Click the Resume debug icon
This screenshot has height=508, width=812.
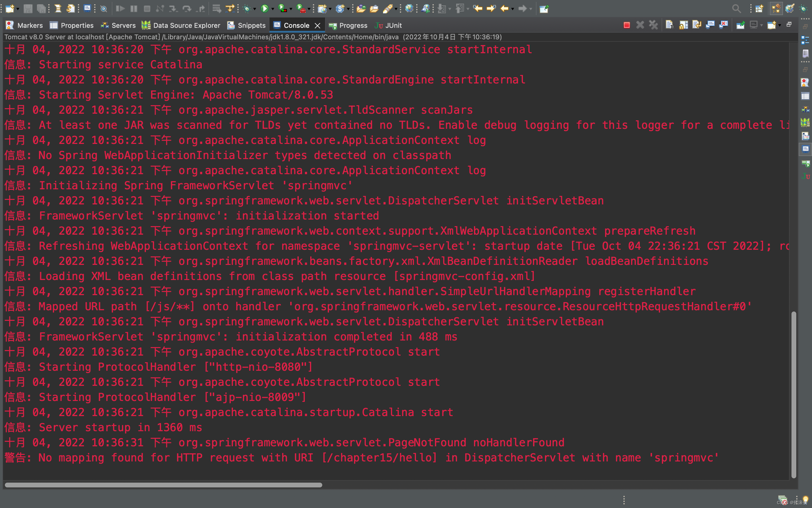[x=120, y=8]
